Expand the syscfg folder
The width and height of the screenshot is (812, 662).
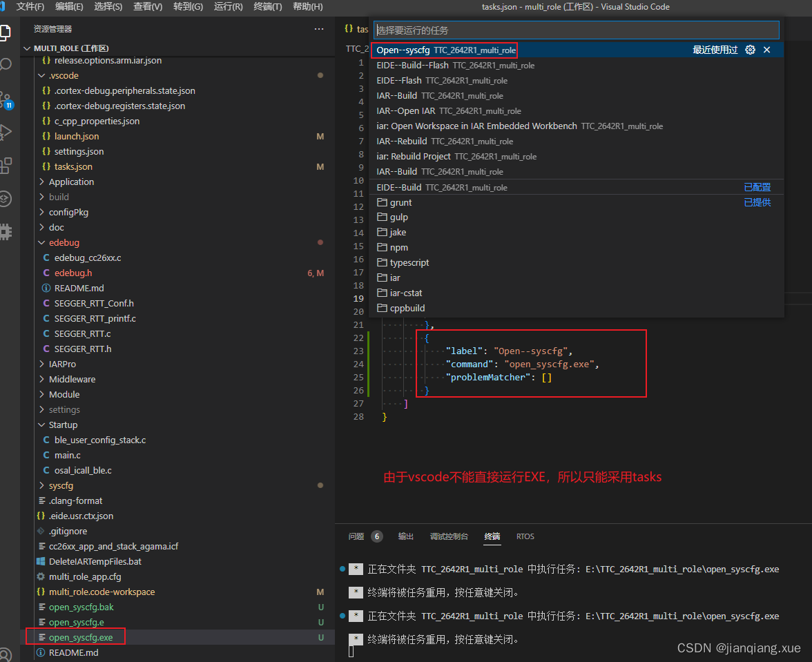coord(61,485)
